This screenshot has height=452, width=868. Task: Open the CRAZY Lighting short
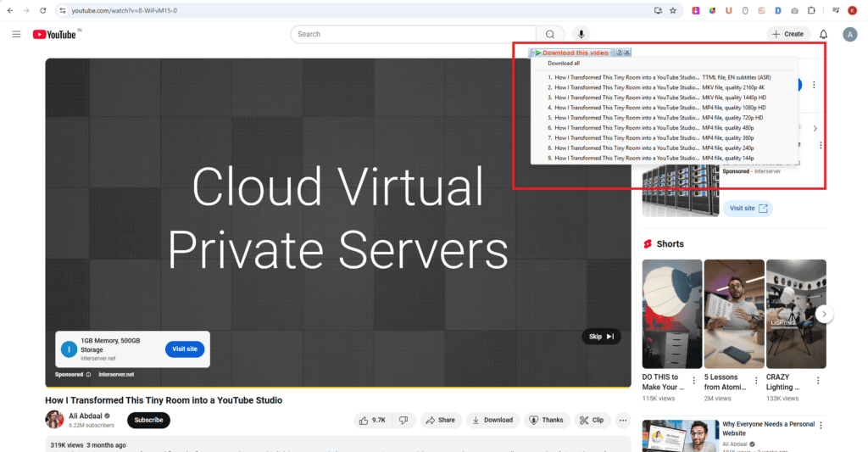tap(796, 314)
